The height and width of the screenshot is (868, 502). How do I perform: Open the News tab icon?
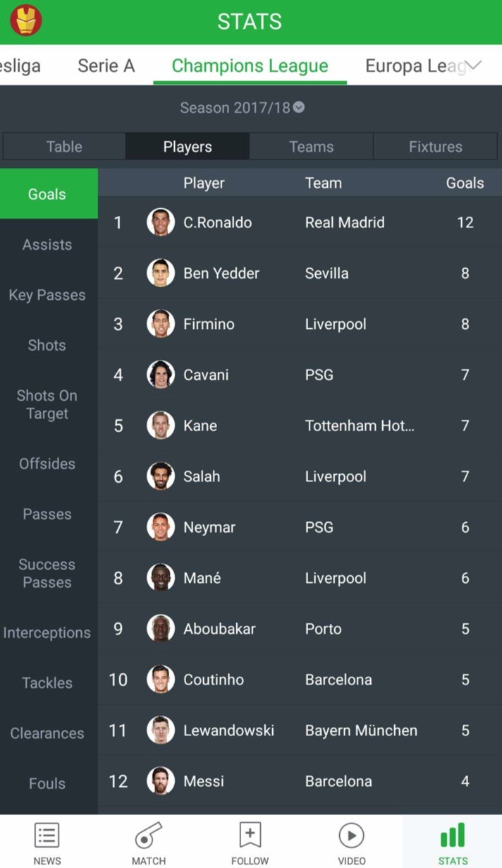coord(47,836)
